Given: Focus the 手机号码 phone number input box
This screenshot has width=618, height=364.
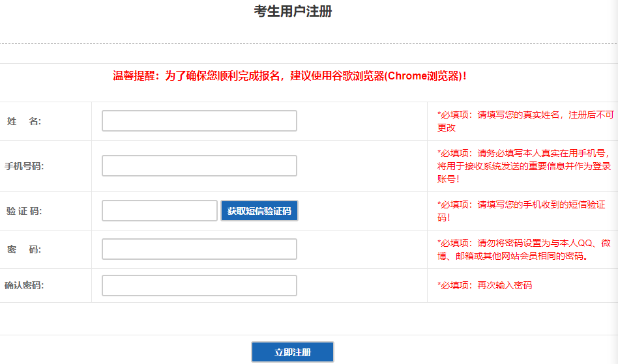Looking at the screenshot, I should click(x=199, y=166).
